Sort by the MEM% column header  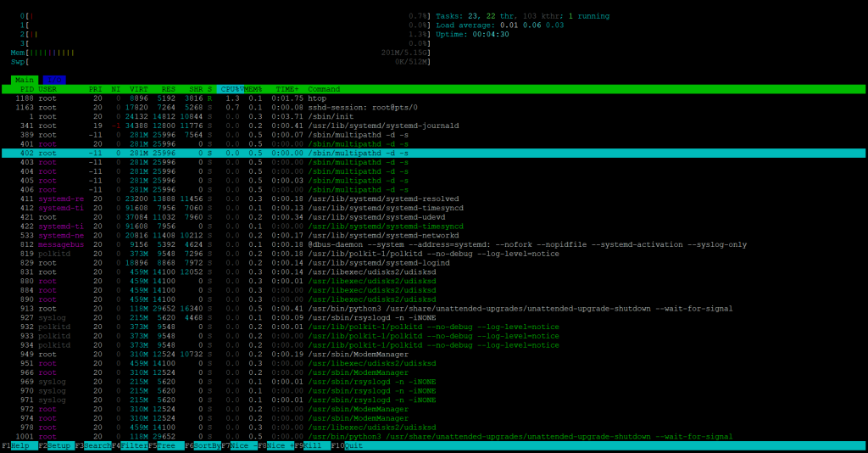(255, 89)
